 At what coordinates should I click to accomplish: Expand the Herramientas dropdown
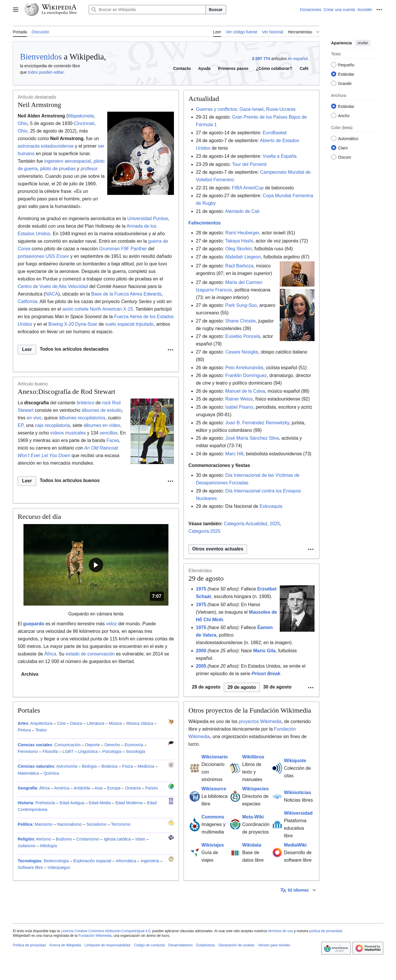pyautogui.click(x=303, y=32)
